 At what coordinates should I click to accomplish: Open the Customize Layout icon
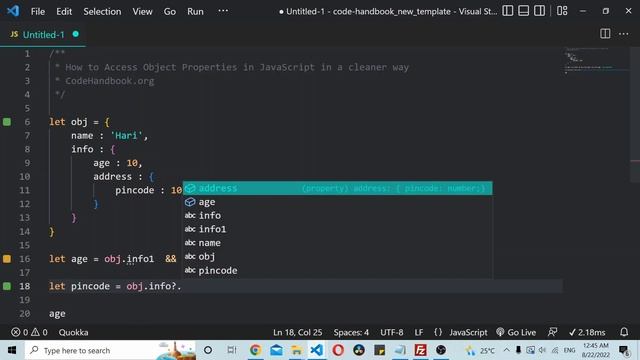562,11
